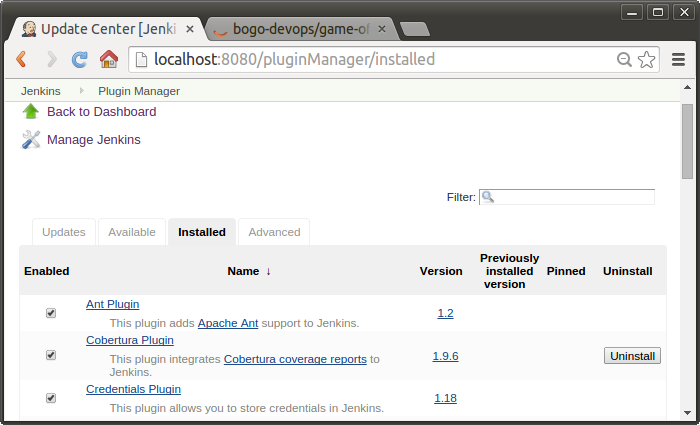Click the breadcrumb arrow after Jenkins

[x=82, y=91]
